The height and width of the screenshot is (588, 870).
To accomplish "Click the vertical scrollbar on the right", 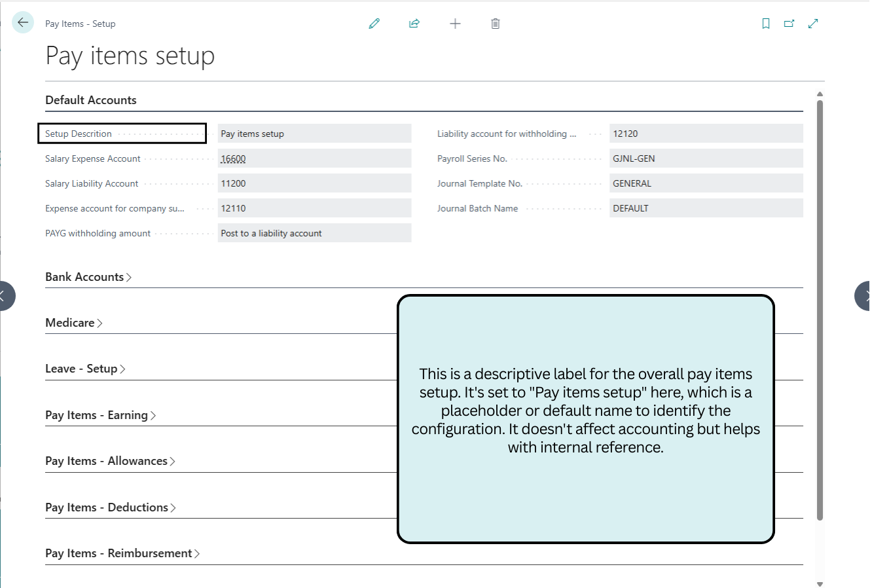I will pos(820,308).
